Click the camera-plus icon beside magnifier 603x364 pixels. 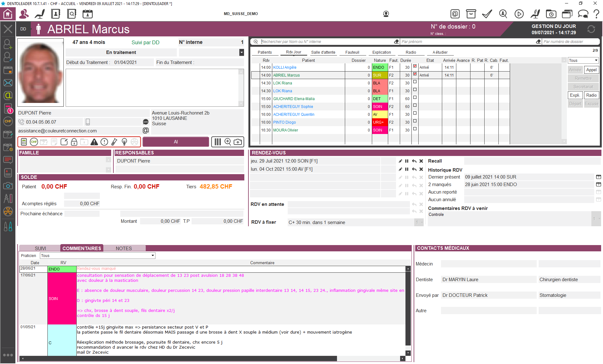click(x=238, y=142)
